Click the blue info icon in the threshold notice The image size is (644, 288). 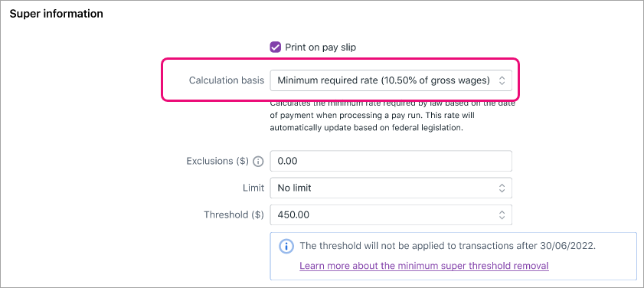point(286,247)
